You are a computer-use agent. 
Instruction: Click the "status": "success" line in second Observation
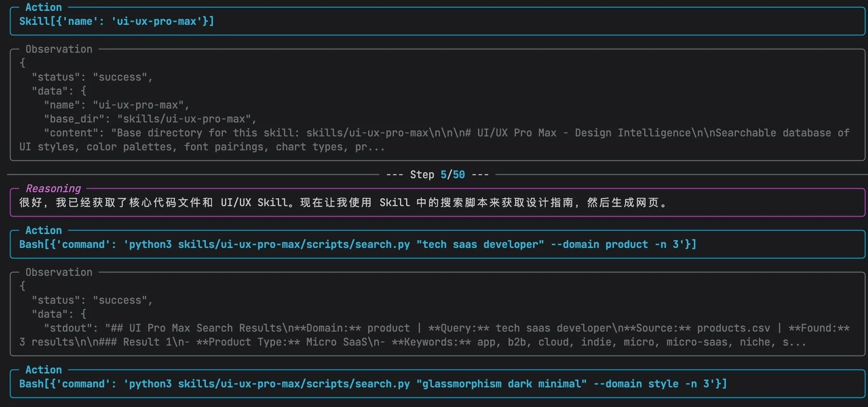tap(92, 300)
